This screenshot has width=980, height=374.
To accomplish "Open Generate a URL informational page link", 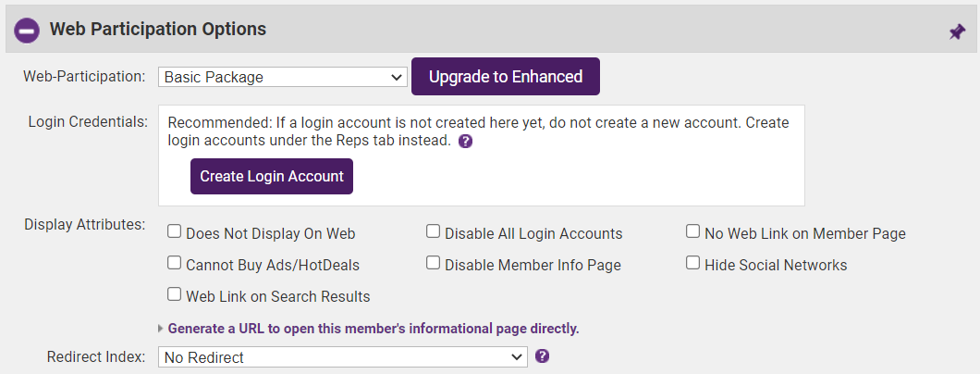I will (x=374, y=329).
